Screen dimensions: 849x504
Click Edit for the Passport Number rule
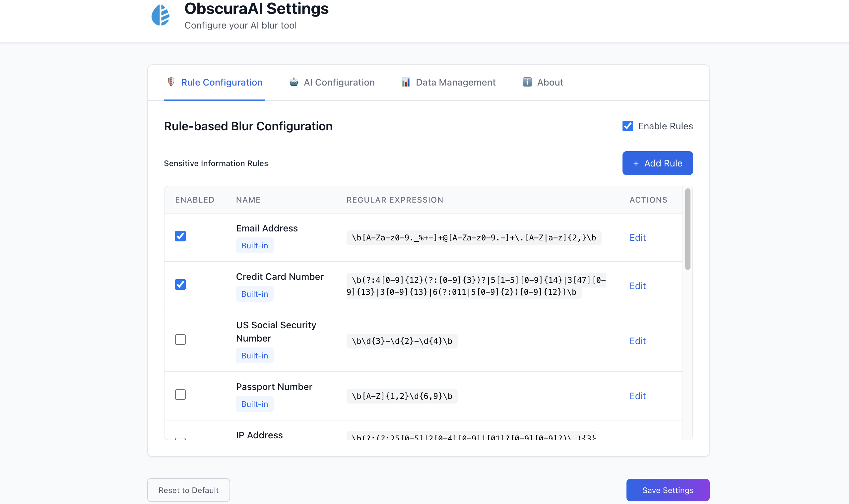point(637,396)
